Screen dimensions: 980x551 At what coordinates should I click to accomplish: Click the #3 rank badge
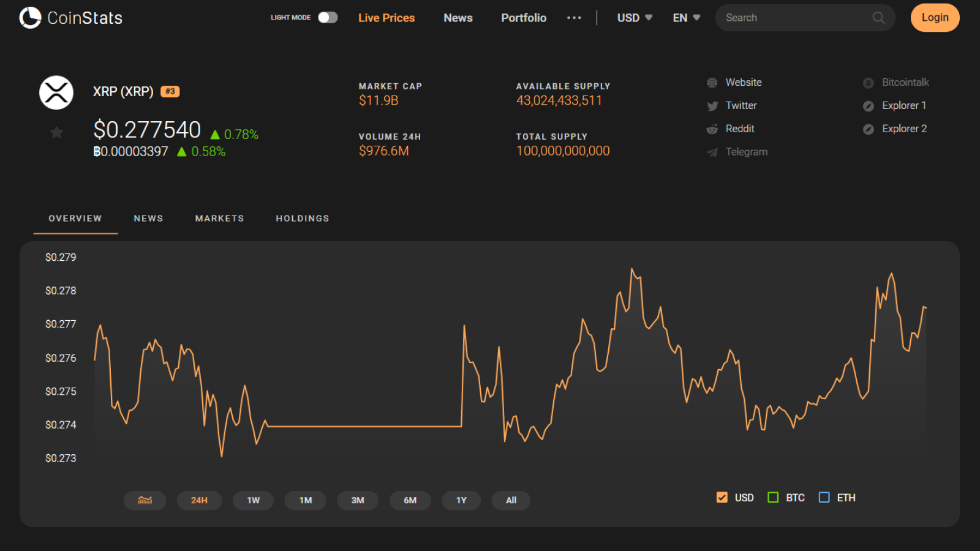[x=170, y=91]
